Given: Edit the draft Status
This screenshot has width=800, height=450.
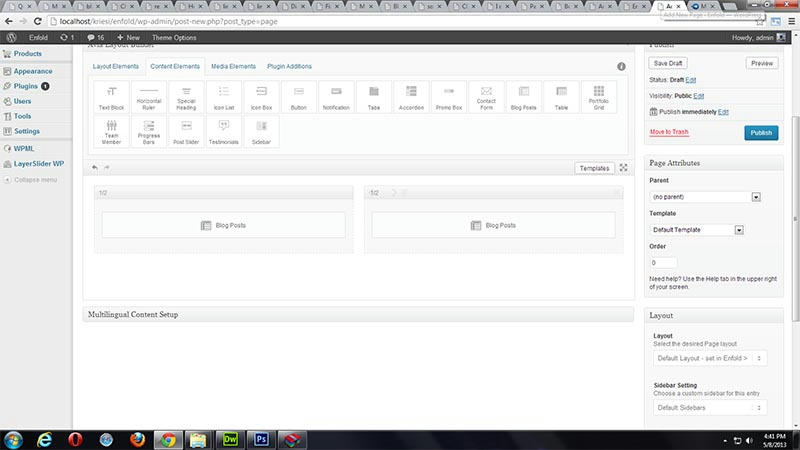Looking at the screenshot, I should (x=690, y=80).
